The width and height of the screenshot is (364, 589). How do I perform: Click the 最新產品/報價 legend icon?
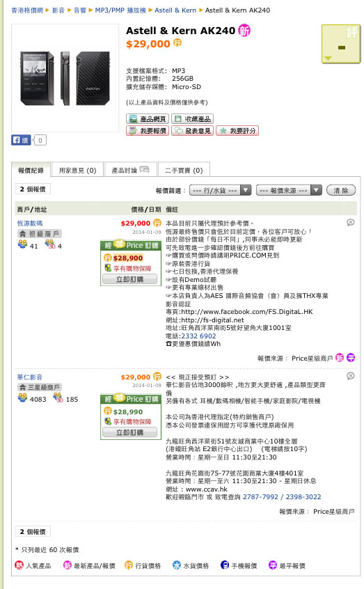coord(68,565)
